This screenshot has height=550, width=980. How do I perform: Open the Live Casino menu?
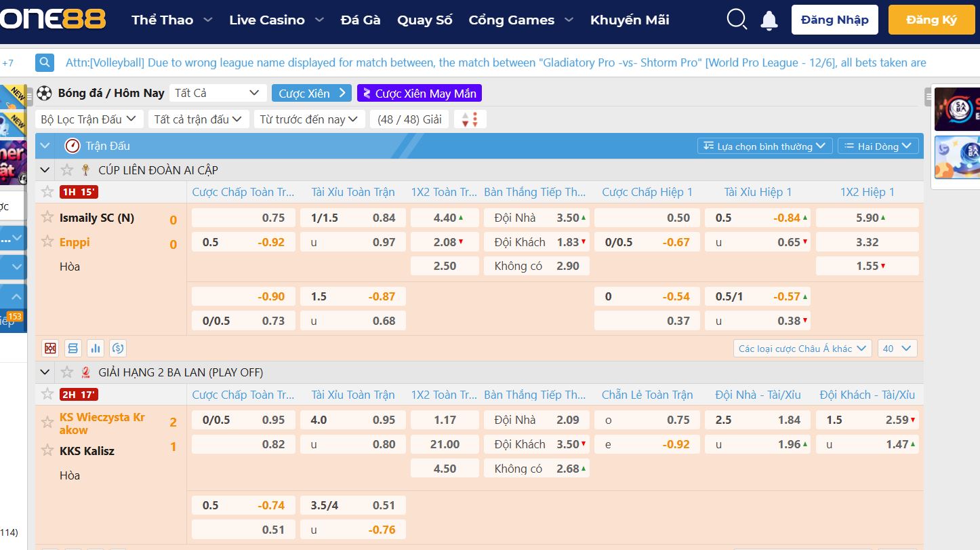tap(277, 20)
